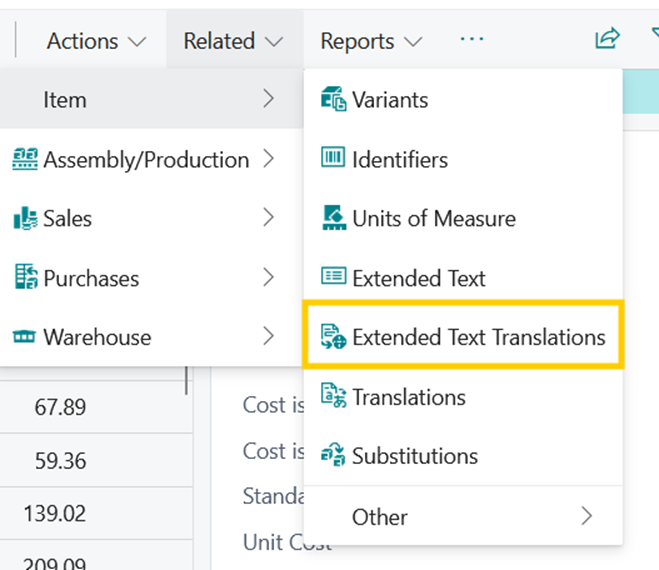The height and width of the screenshot is (570, 659).
Task: Open the Actions dropdown menu
Action: (96, 41)
